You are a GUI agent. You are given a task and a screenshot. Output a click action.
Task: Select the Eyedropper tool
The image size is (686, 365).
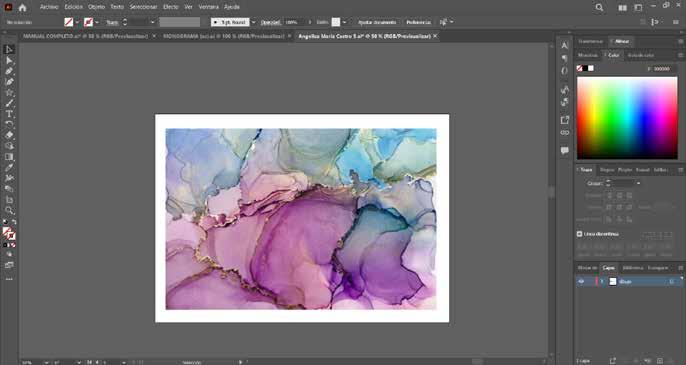click(x=9, y=167)
